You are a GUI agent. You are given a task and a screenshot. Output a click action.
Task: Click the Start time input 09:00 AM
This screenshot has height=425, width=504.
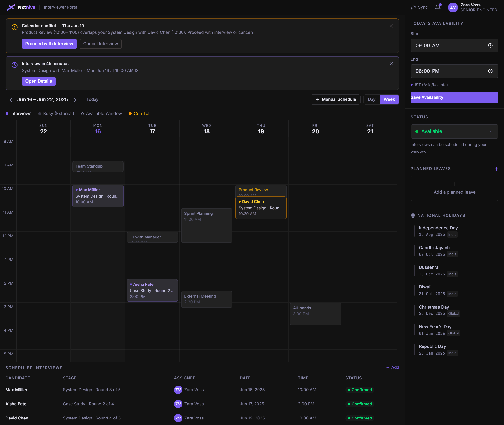point(454,45)
